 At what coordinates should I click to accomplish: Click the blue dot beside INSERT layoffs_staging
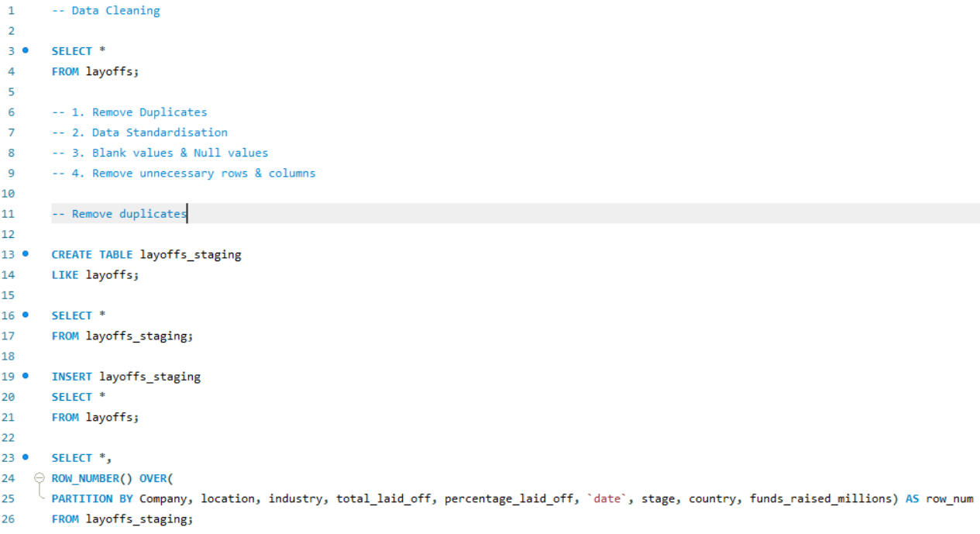[x=26, y=376]
